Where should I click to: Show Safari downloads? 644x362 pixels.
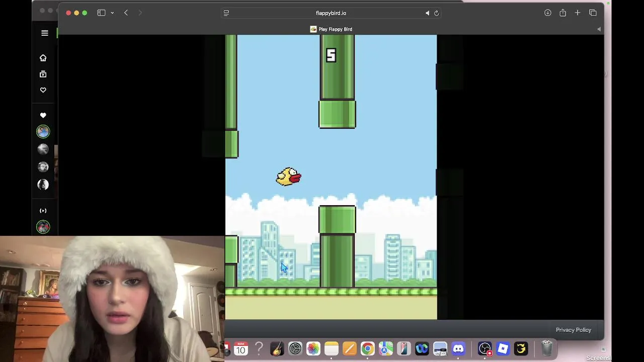coord(548,13)
